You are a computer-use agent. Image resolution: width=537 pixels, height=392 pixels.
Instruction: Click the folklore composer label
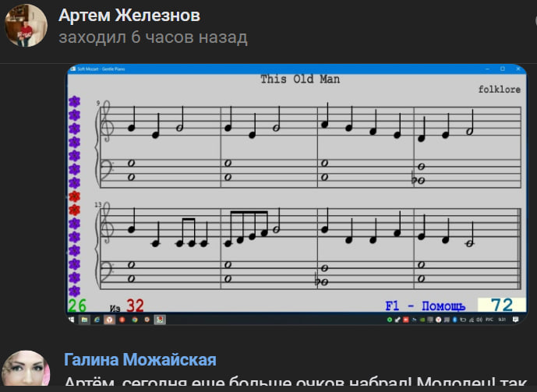pyautogui.click(x=499, y=90)
